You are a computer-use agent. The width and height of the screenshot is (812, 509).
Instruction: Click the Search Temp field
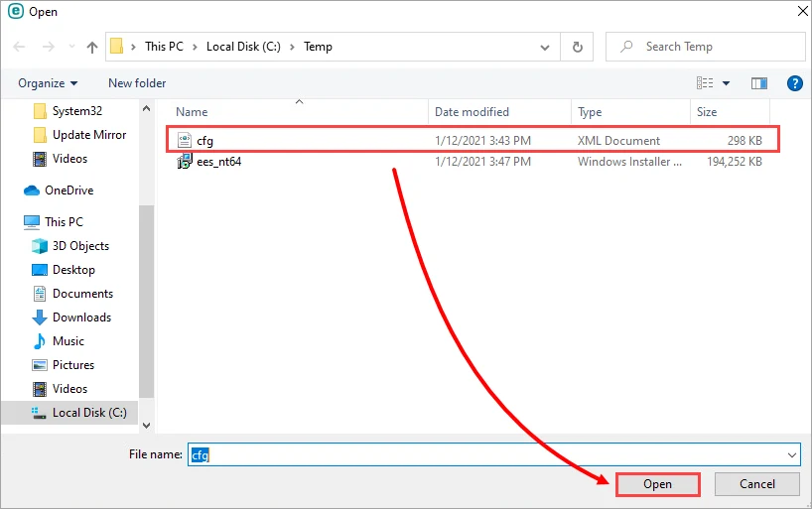(x=706, y=47)
